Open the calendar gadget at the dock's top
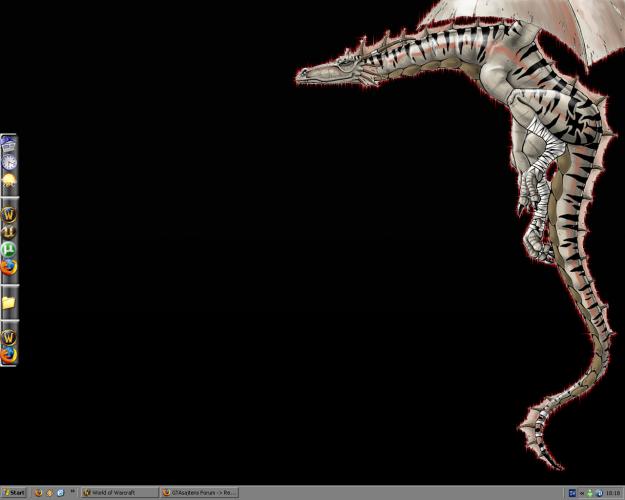 pyautogui.click(x=8, y=144)
